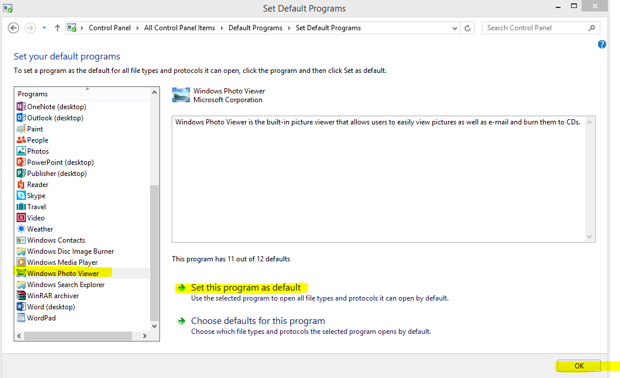Select the Photos list entry text
620x378 pixels.
tap(38, 151)
